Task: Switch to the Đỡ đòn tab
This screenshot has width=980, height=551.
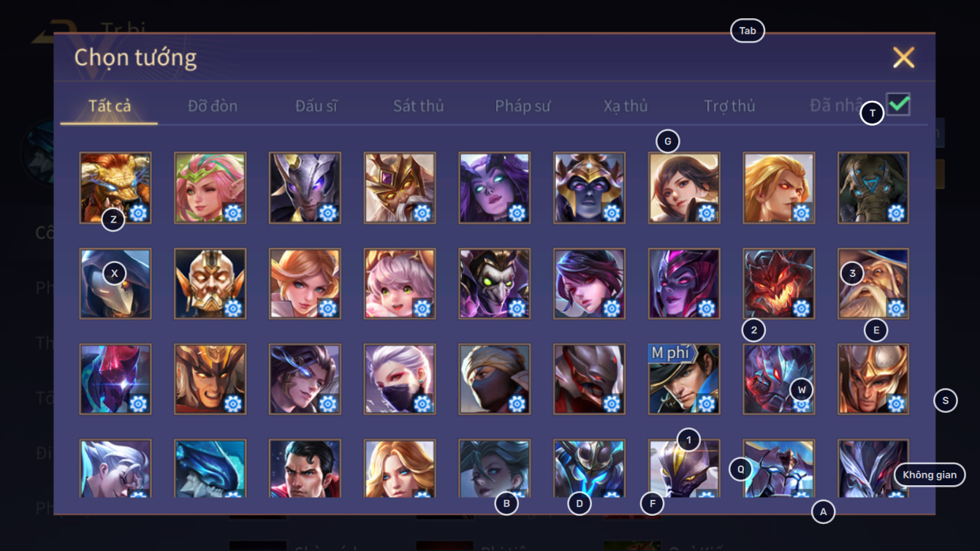Action: [x=213, y=106]
